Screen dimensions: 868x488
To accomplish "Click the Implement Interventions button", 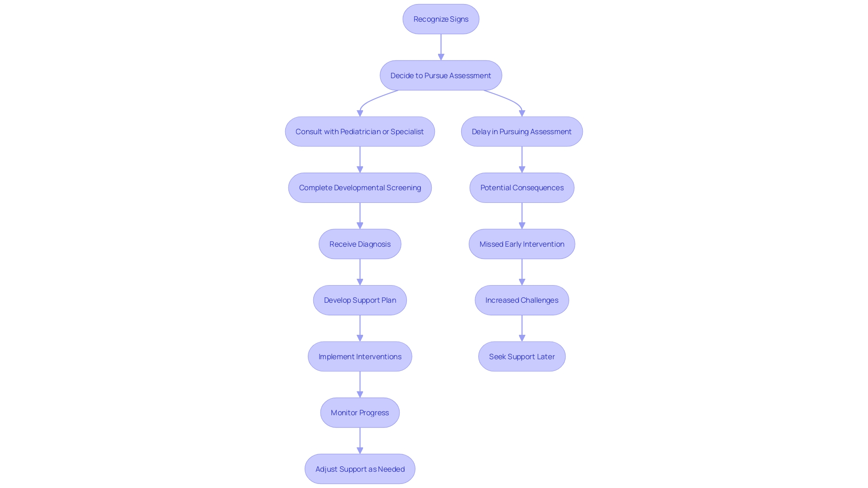I will coord(360,356).
